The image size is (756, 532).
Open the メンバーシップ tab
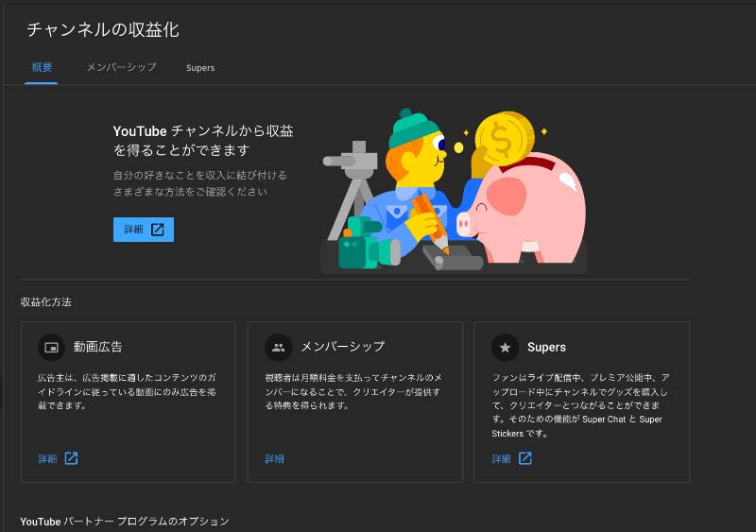pyautogui.click(x=122, y=67)
